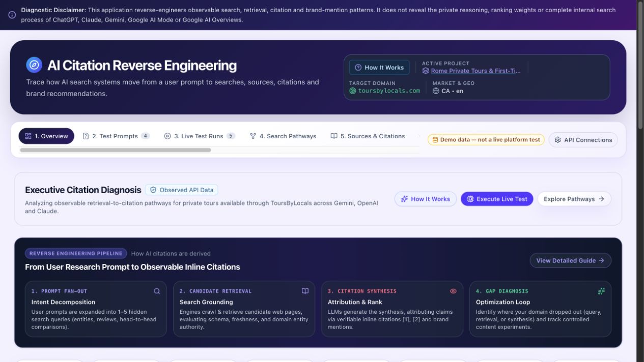
Task: Click the branch icon in the Search Pathways tab
Action: (253, 136)
